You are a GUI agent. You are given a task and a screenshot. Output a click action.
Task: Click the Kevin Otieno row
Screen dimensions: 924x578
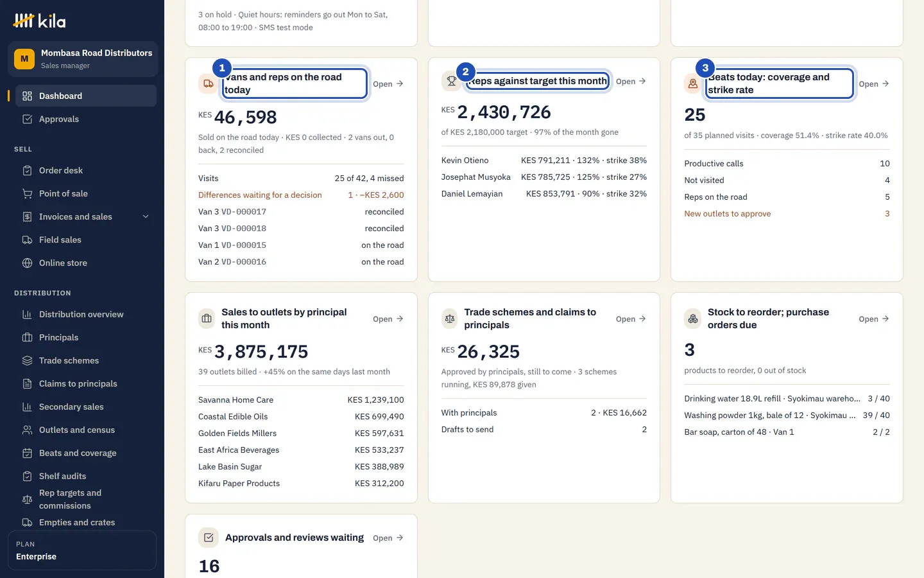tap(544, 160)
